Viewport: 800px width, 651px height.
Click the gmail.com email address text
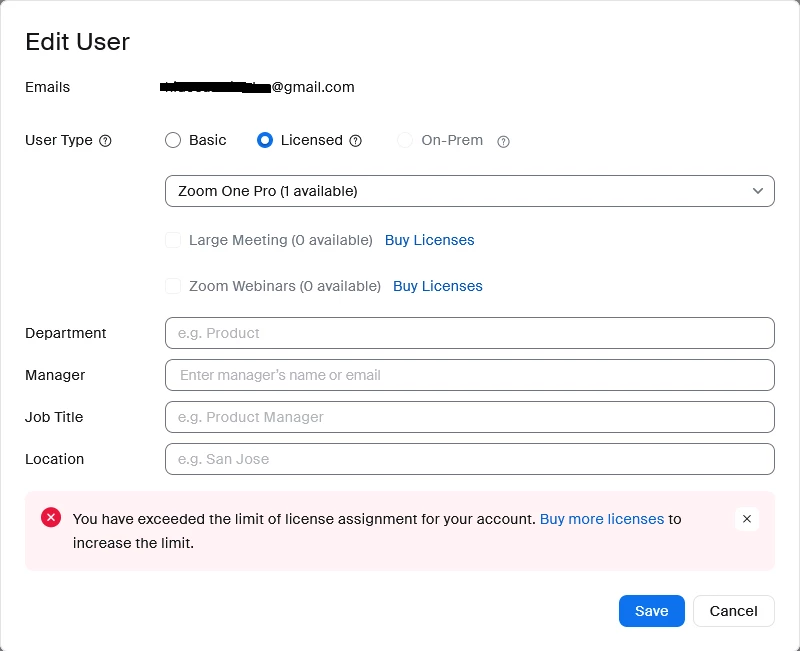point(257,87)
